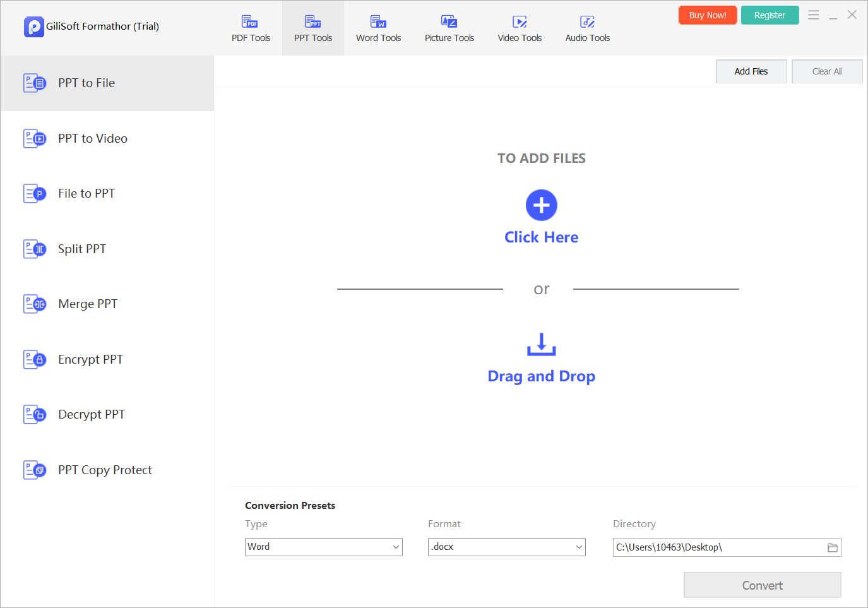The height and width of the screenshot is (608, 868).
Task: Select the PPT Tools tab icon
Action: tap(313, 21)
